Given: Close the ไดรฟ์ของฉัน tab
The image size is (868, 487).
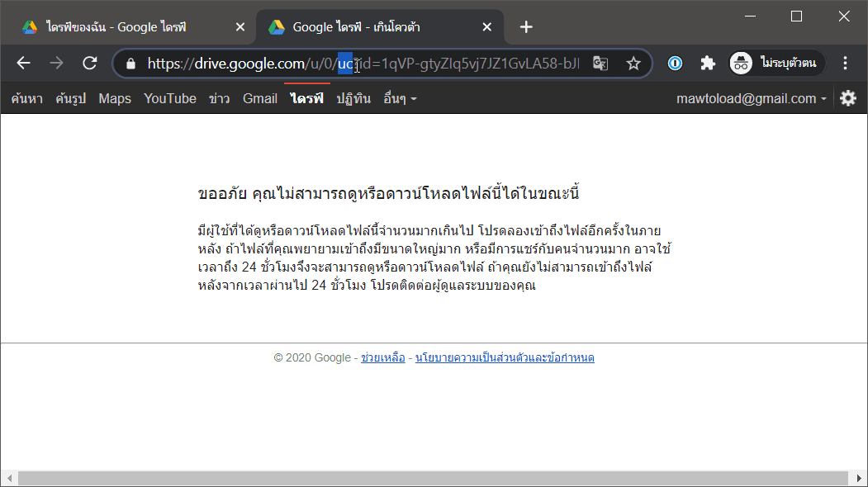Looking at the screenshot, I should [240, 27].
